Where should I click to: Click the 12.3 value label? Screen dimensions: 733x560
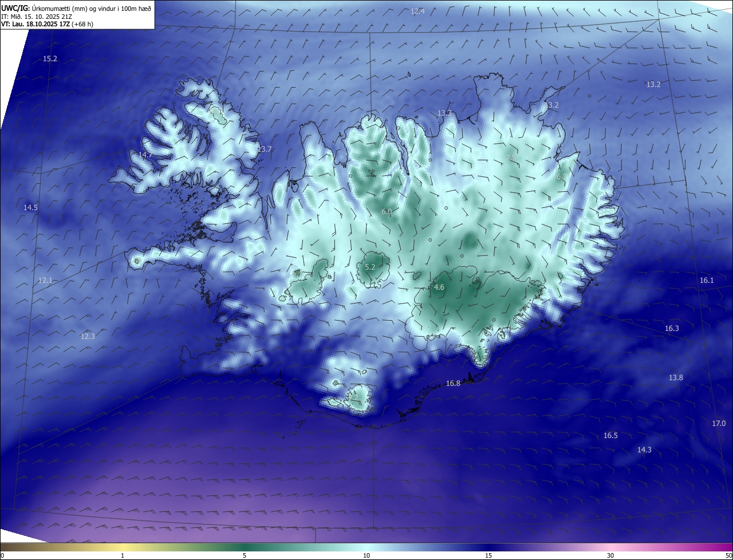[x=88, y=337]
